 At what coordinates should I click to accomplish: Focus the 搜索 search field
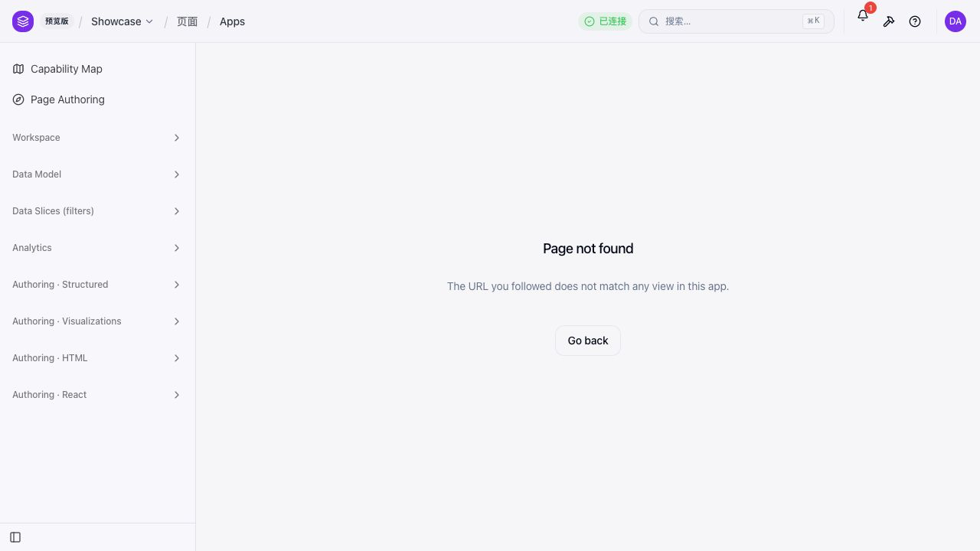[x=736, y=21]
